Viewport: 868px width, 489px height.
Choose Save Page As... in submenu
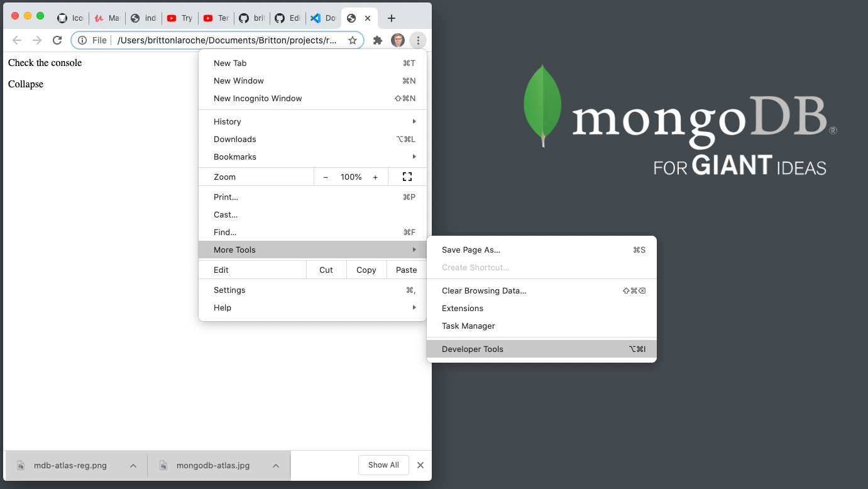(x=542, y=250)
